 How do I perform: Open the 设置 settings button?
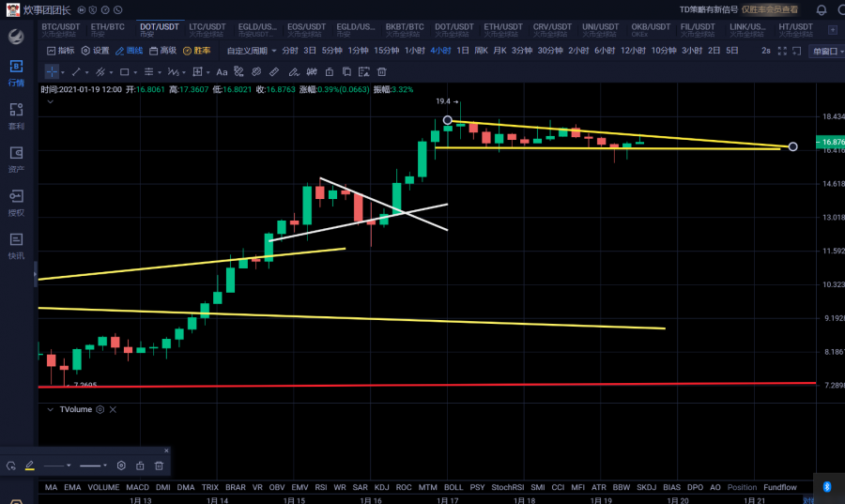click(x=96, y=51)
